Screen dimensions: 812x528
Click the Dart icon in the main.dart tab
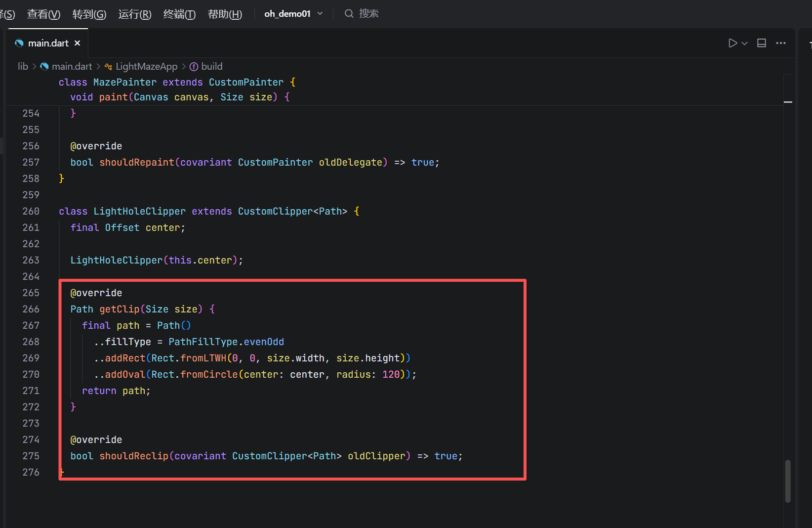19,43
